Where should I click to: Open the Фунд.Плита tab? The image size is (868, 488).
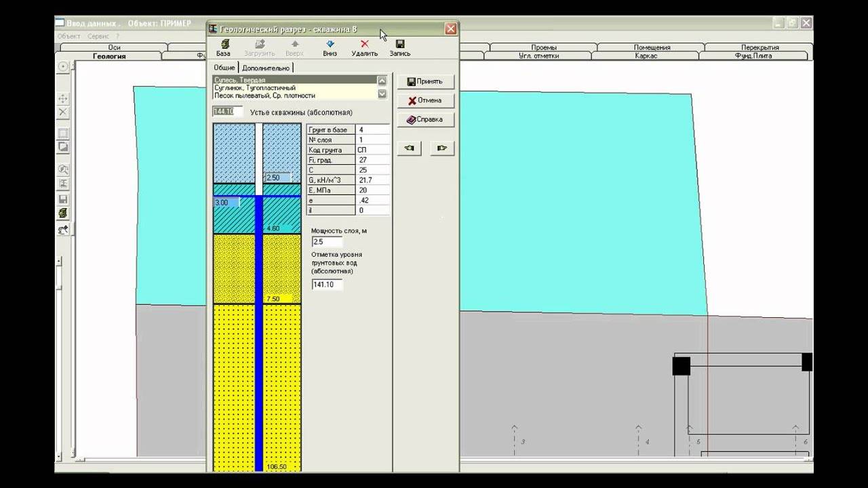point(753,56)
